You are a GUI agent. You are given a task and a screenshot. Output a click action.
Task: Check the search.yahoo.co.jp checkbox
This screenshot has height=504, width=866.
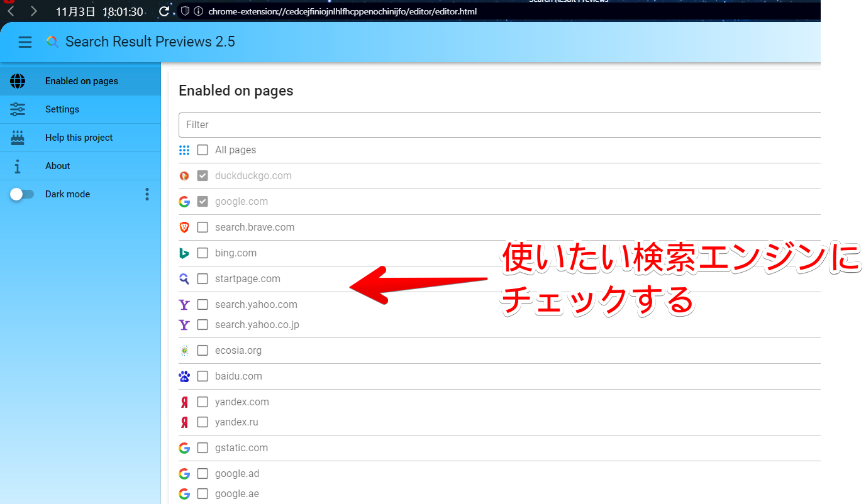pos(203,325)
